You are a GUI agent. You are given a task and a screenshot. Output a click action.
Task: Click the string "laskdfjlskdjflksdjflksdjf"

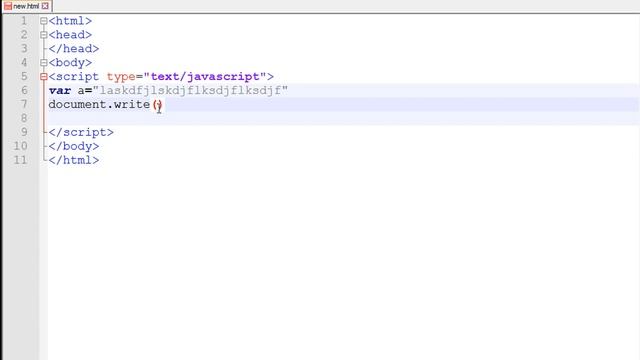point(190,91)
